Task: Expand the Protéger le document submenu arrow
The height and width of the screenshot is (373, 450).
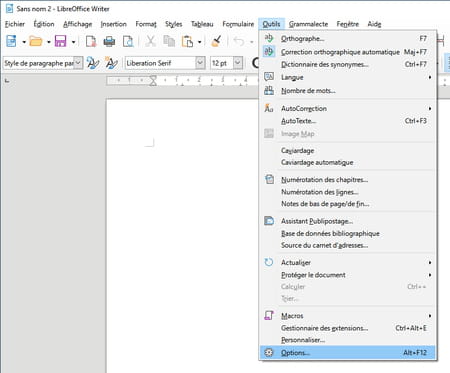Action: click(430, 275)
